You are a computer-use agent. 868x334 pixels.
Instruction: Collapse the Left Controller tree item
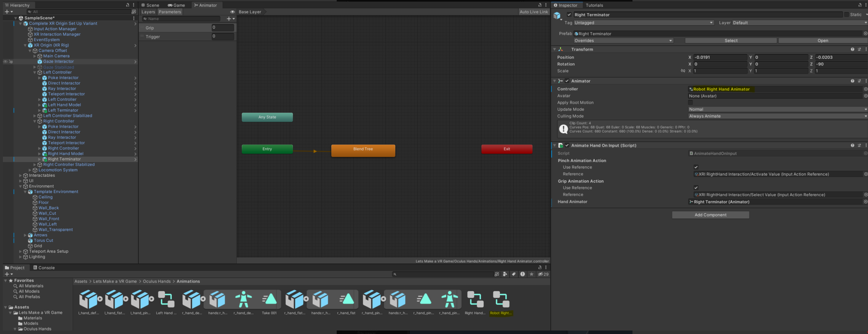(x=35, y=72)
